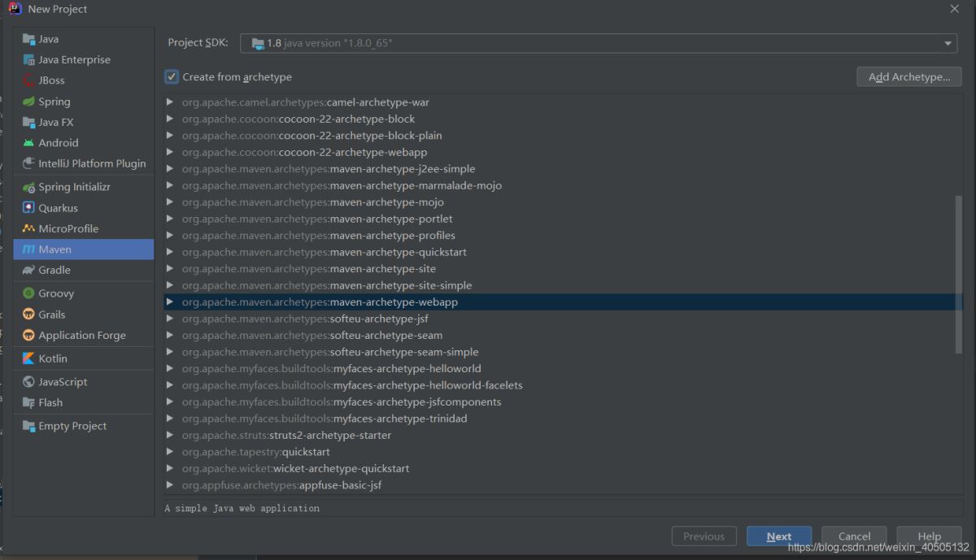Click the Android robot icon
The width and height of the screenshot is (976, 560).
(28, 143)
